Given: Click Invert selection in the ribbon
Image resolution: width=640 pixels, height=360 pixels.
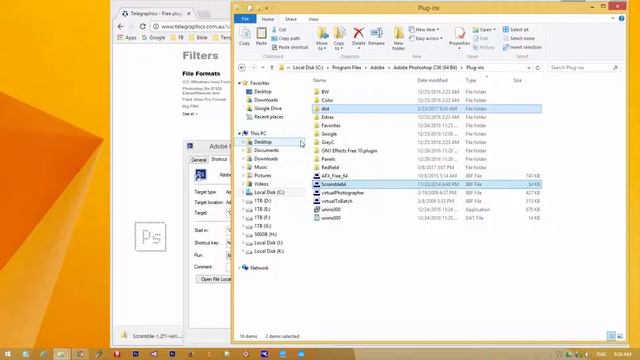Looking at the screenshot, I should click(x=522, y=47).
